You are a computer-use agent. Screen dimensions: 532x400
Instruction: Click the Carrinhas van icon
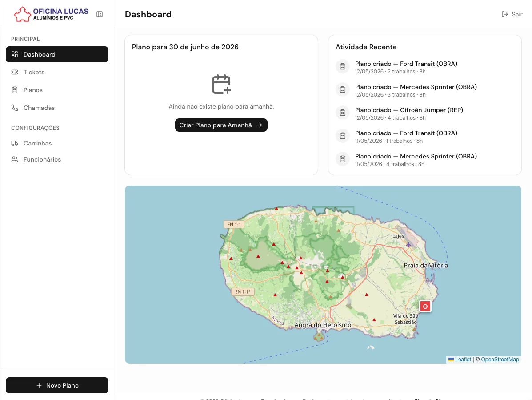15,143
